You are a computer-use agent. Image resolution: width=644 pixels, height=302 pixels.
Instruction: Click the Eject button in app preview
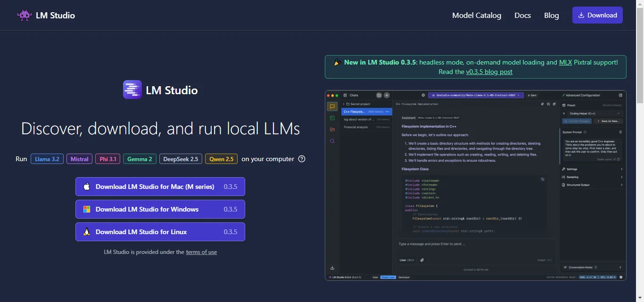click(x=532, y=95)
